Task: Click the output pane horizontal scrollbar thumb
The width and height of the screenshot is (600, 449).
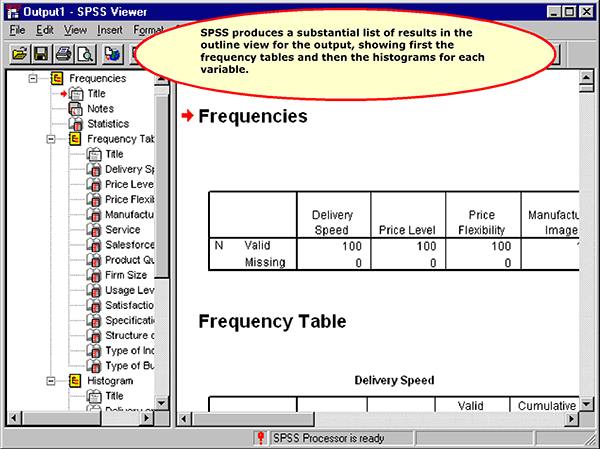Action: click(253, 419)
